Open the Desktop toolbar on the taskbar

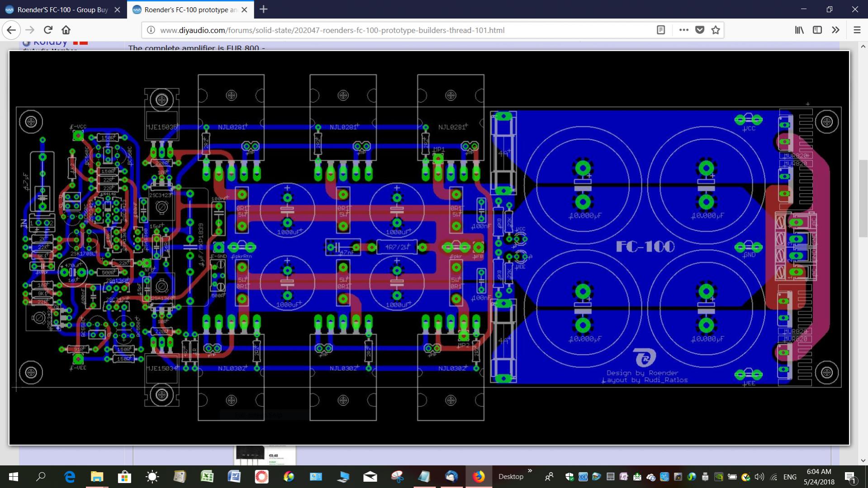(511, 477)
